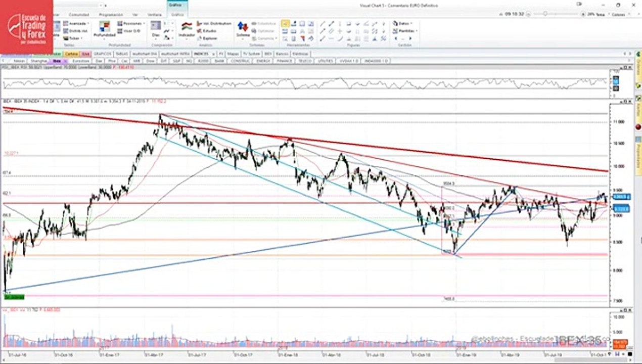This screenshot has height=364, width=642.
Task: Open the TABLAS workspace tab
Action: coord(121,54)
